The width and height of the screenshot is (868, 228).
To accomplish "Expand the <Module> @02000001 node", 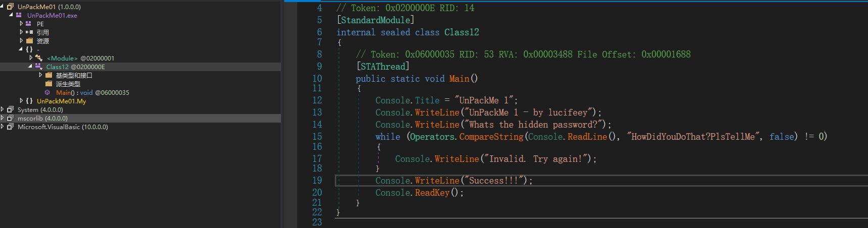I will (31, 58).
